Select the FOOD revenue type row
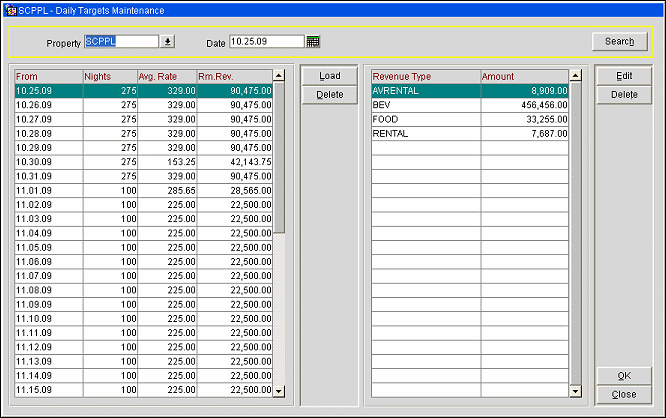 (425, 118)
